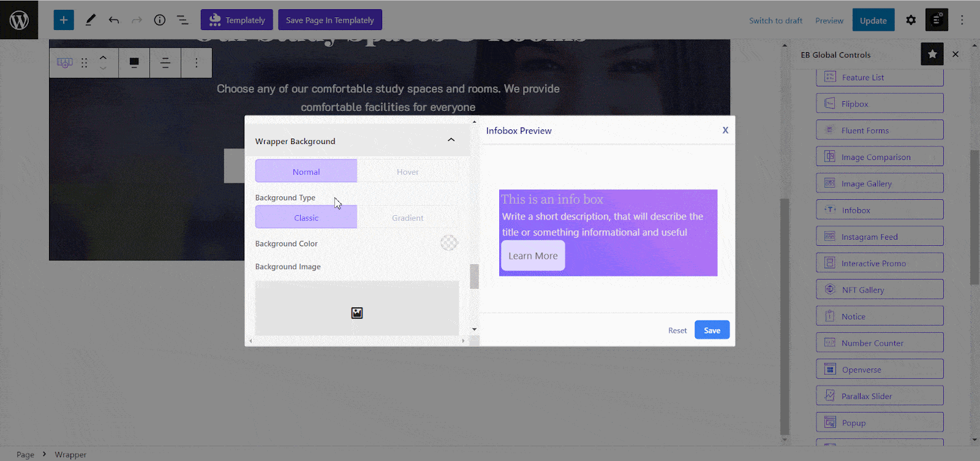
Task: Open the Settings gear icon
Action: tap(911, 20)
